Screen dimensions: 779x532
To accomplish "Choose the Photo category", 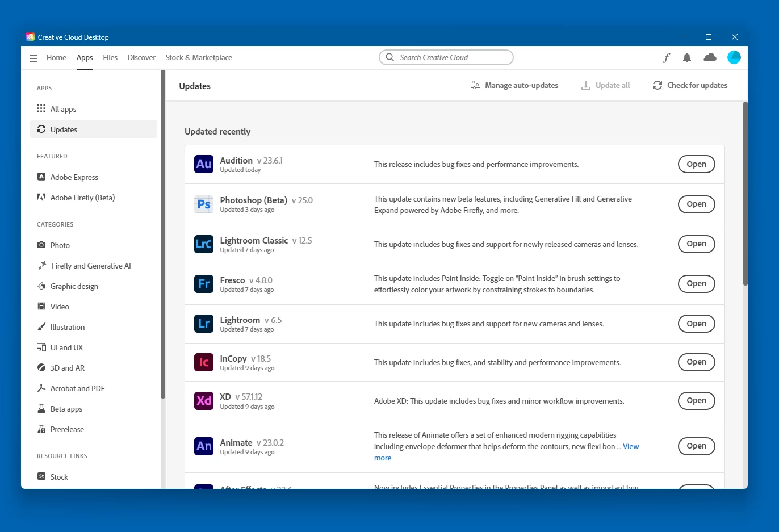I will (94, 245).
